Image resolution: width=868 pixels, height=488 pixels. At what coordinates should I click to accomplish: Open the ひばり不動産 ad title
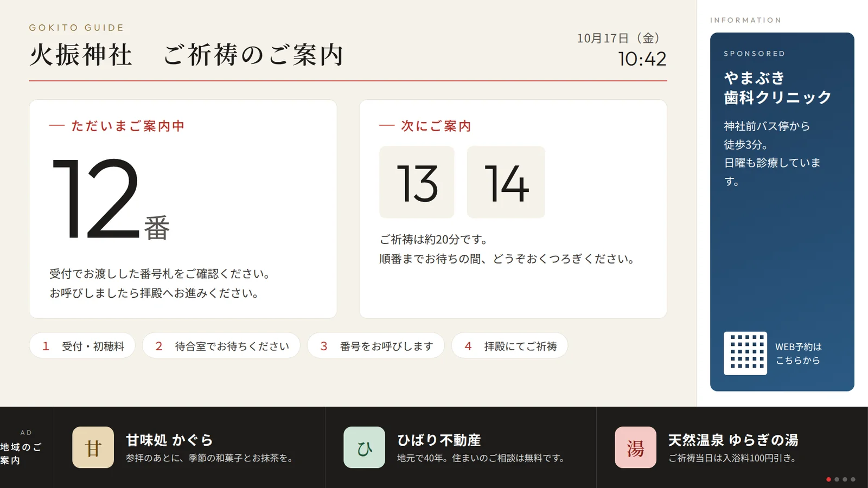coord(439,440)
